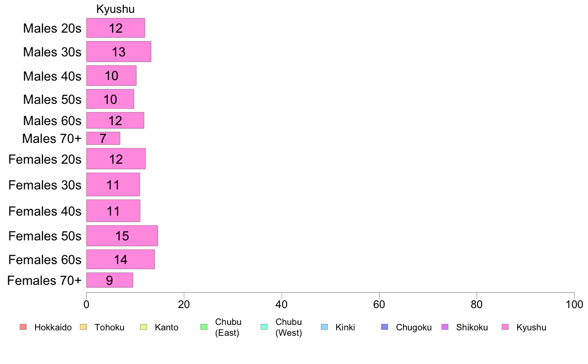Select the Females 50s bar showing 15

[x=122, y=236]
